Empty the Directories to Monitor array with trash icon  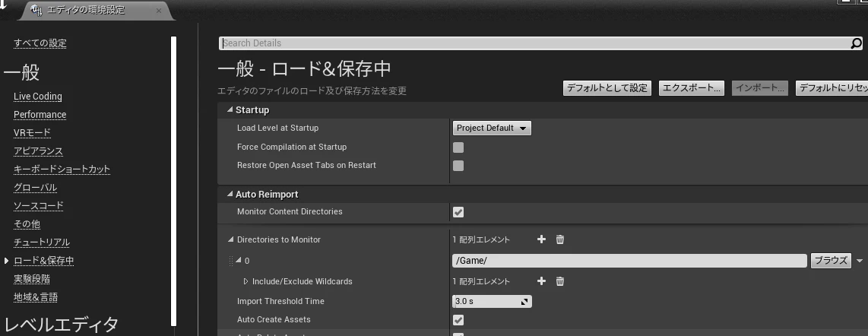pyautogui.click(x=559, y=239)
